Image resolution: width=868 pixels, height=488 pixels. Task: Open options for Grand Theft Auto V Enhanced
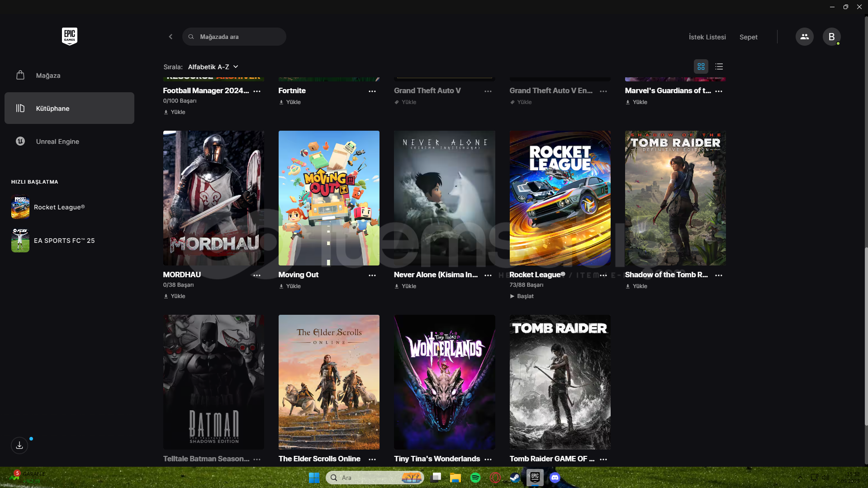(x=603, y=91)
